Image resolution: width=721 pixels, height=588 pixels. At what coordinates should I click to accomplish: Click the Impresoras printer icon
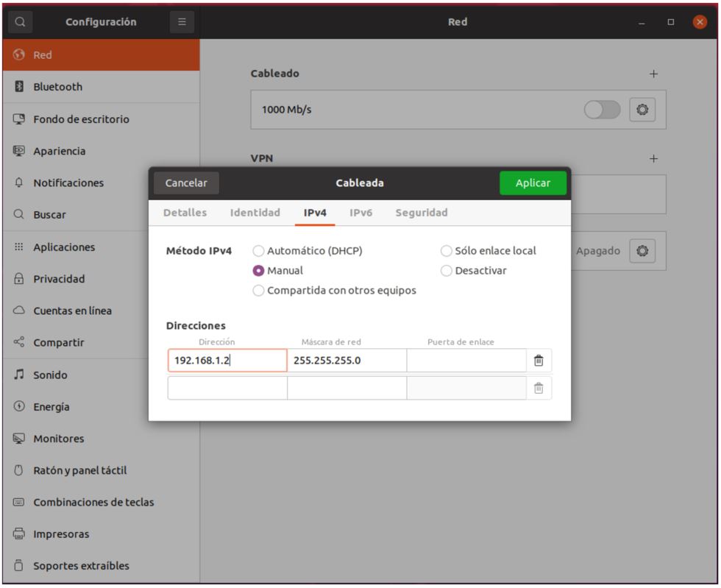[x=19, y=534]
